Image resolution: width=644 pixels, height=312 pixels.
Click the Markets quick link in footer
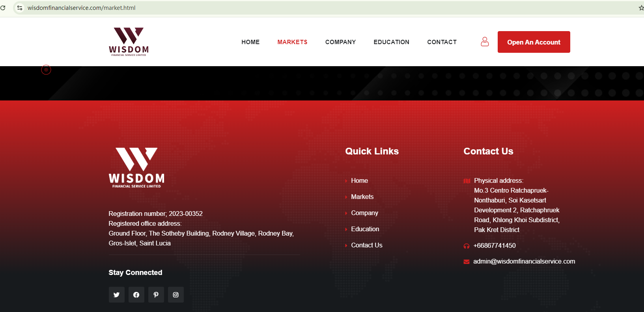pos(362,197)
